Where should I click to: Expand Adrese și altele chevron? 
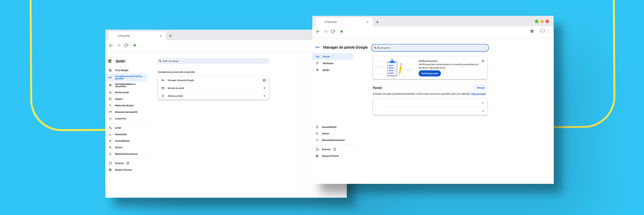click(x=264, y=96)
